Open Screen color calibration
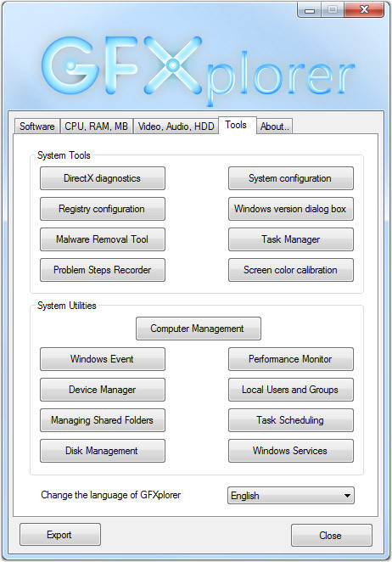This screenshot has height=562, width=392. coord(290,270)
